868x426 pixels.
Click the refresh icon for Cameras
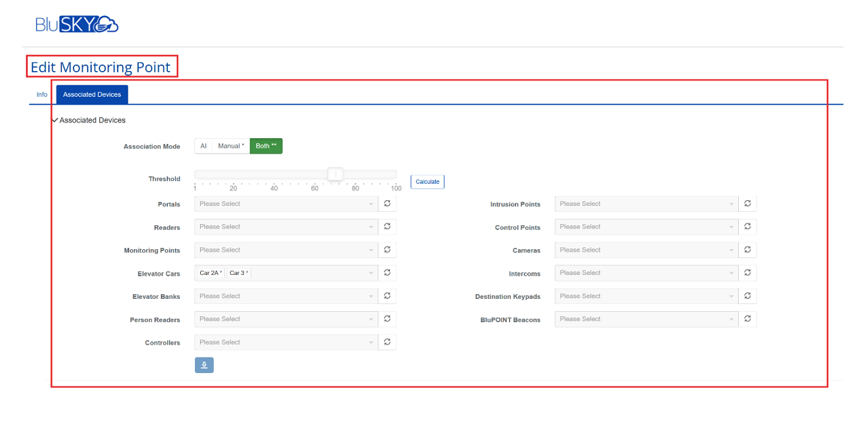[747, 250]
